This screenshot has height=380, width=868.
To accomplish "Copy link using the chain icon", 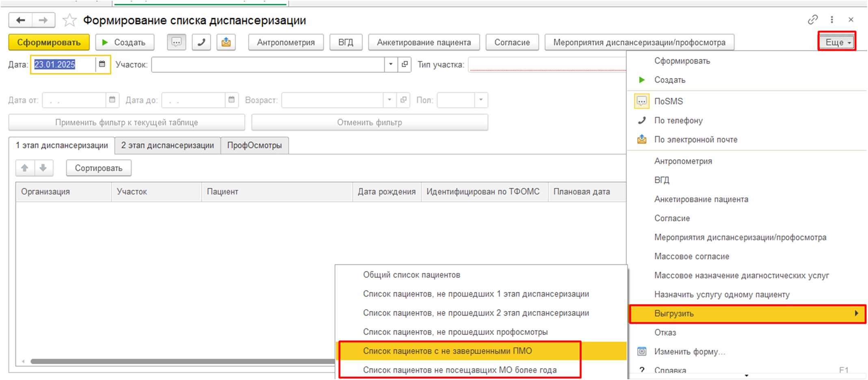I will point(812,20).
